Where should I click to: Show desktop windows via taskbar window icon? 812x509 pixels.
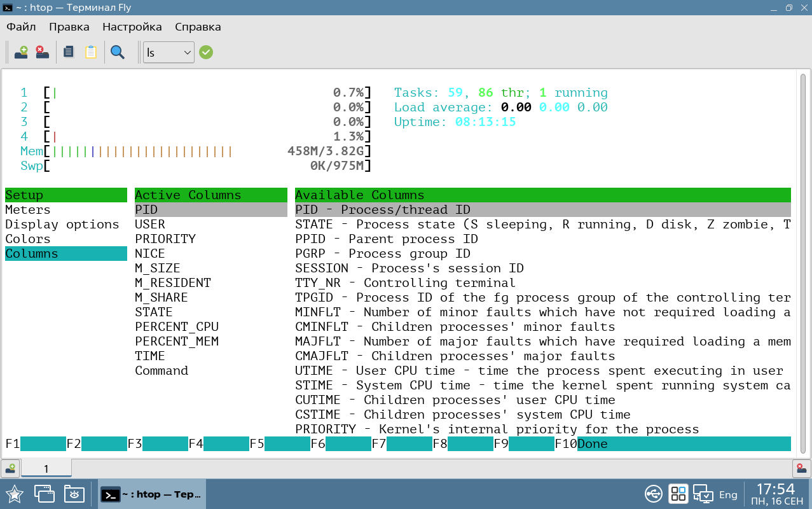pos(45,494)
